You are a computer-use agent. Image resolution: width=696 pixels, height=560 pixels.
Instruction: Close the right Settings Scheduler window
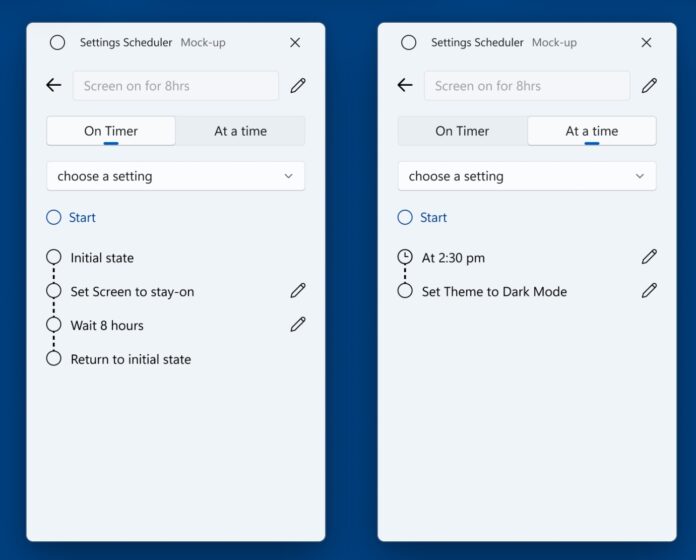646,43
